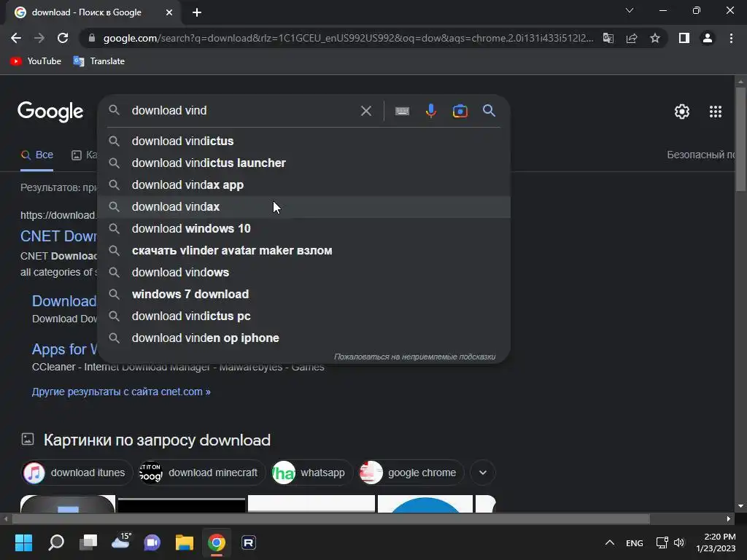Viewport: 747px width, 560px height.
Task: Open Chrome's three-dot menu
Action: point(731,38)
